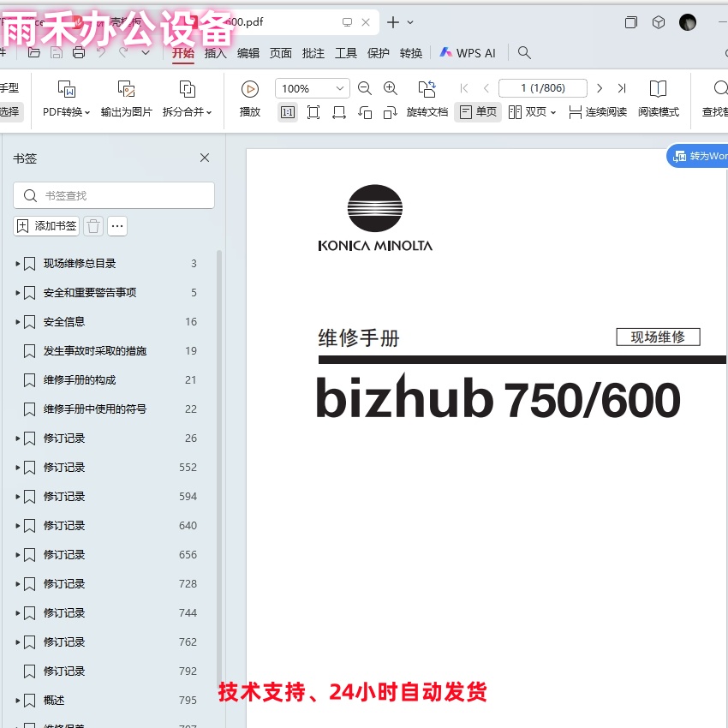
Task: Toggle 连续阅读 continuous reading
Action: point(598,112)
